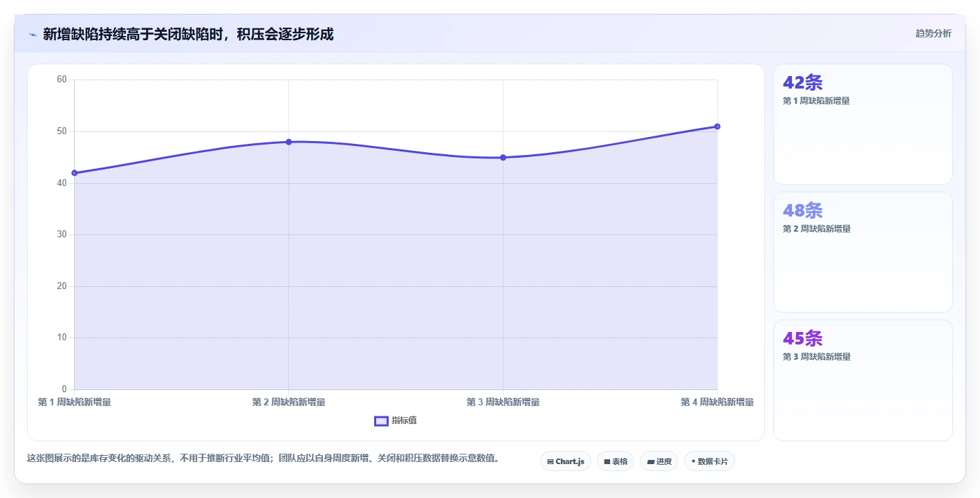The image size is (980, 498).
Task: Click card caption 第 2 周缺陷新增量
Action: point(816,229)
